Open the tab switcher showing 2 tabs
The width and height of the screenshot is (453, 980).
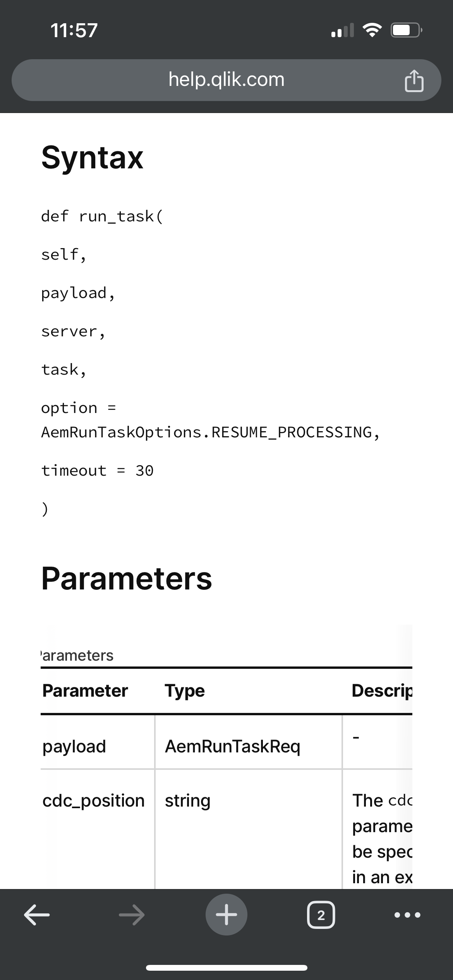tap(321, 915)
